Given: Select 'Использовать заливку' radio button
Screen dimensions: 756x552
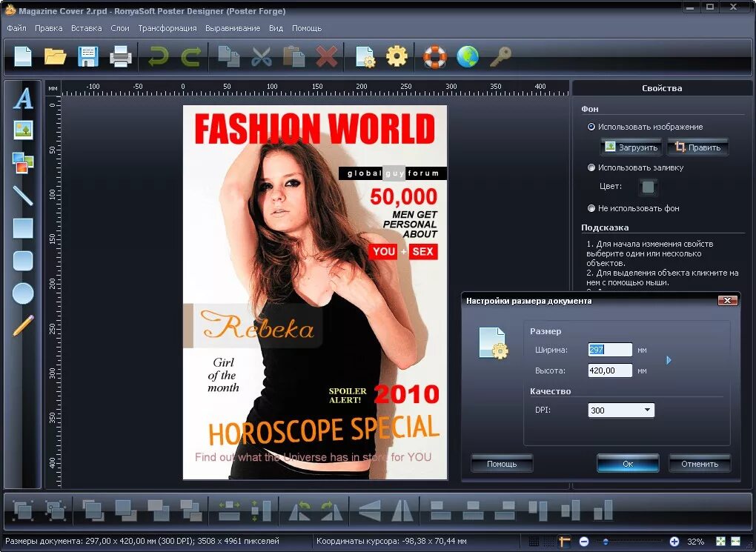Looking at the screenshot, I should 591,167.
